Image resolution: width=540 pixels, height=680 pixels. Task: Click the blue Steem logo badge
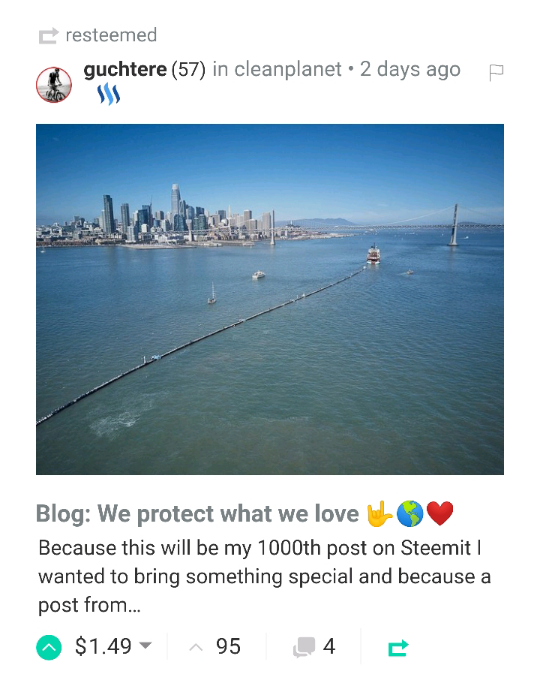click(108, 94)
